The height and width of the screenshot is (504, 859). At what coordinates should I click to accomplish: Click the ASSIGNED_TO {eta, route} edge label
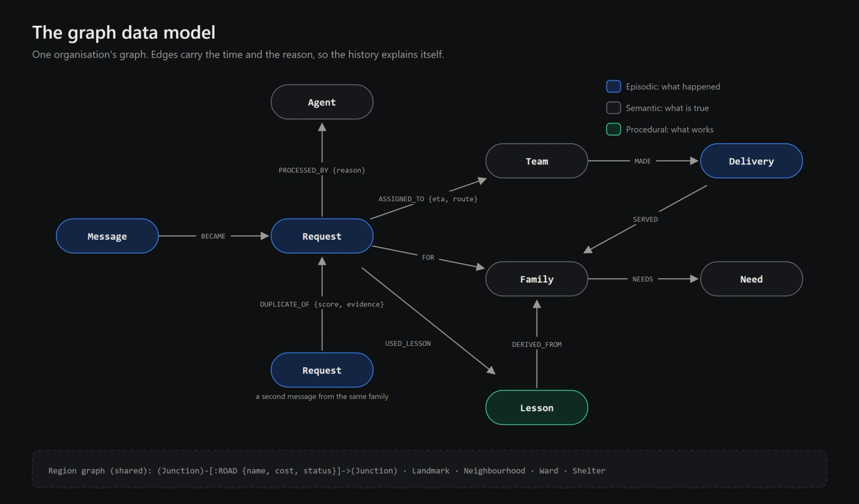428,199
